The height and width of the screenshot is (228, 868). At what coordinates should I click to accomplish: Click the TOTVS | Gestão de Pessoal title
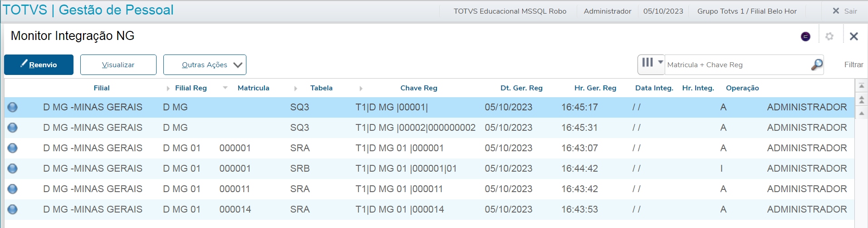pyautogui.click(x=88, y=10)
